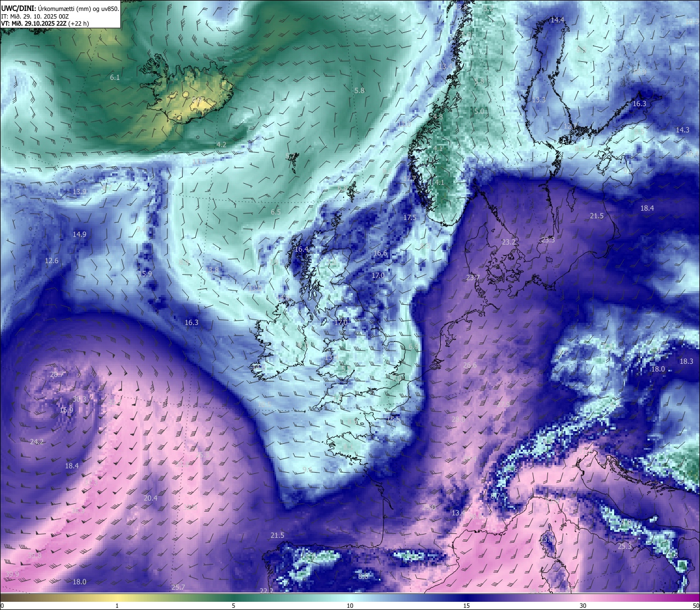The height and width of the screenshot is (610, 700).
Task: Click the 25.3 value over Italy
Action: [x=625, y=546]
